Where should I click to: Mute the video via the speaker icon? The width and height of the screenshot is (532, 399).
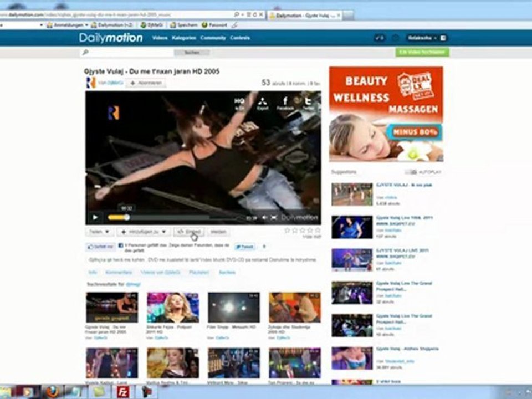[x=265, y=217]
